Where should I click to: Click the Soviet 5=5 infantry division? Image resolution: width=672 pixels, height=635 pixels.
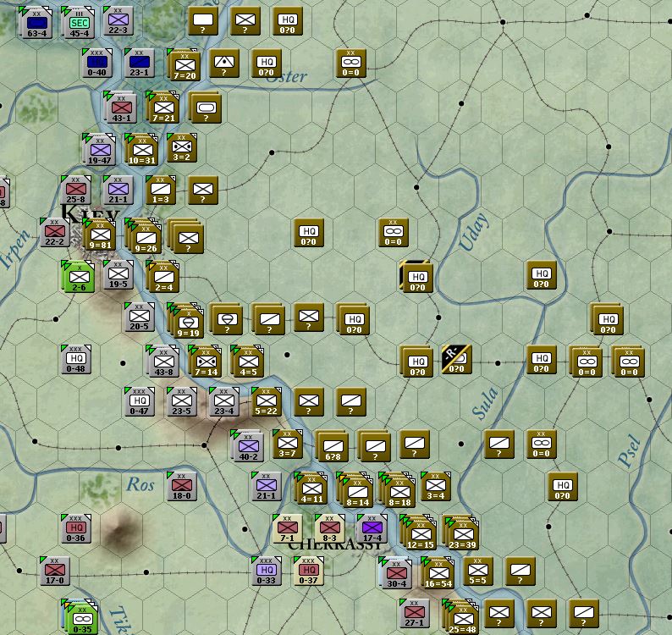(478, 571)
